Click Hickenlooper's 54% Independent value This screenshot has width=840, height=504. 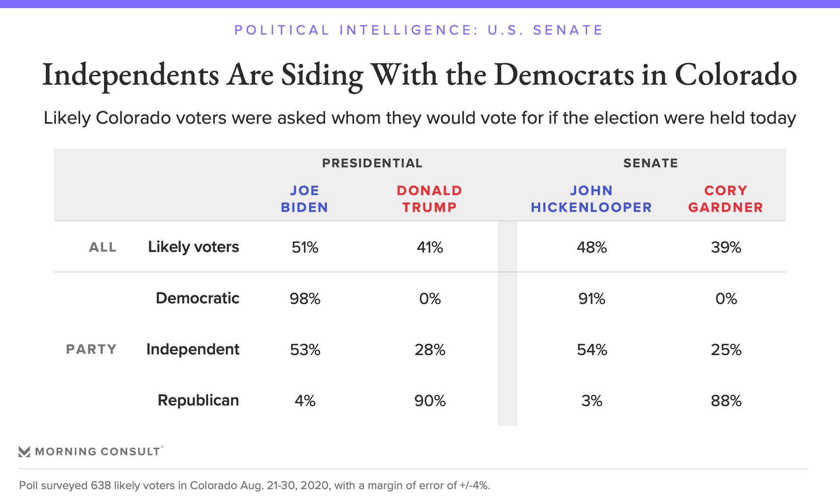pyautogui.click(x=592, y=350)
